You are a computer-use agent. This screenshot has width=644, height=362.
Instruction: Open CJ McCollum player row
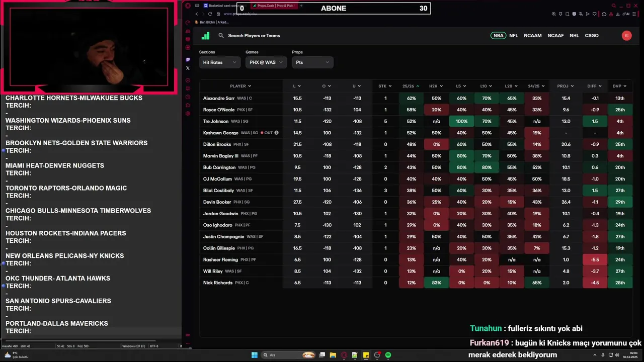click(x=416, y=179)
